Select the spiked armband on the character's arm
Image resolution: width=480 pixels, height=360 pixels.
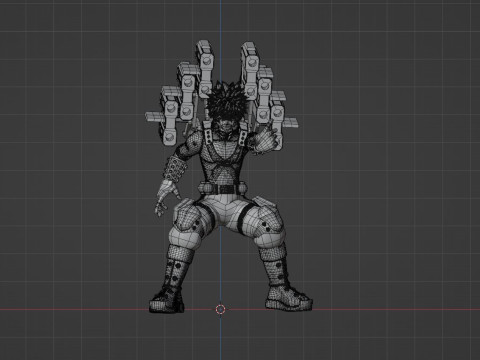174,169
